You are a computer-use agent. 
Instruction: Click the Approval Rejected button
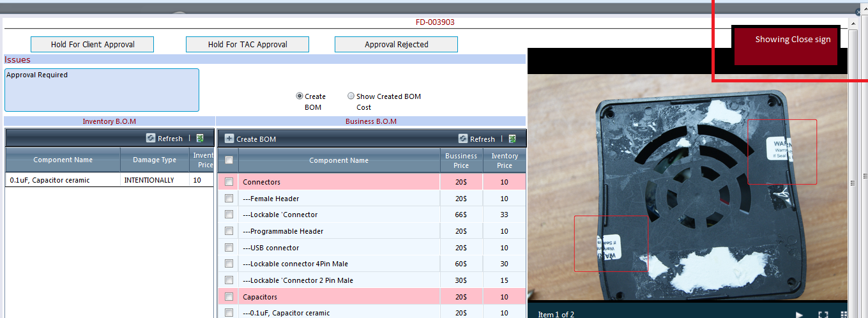(x=396, y=44)
